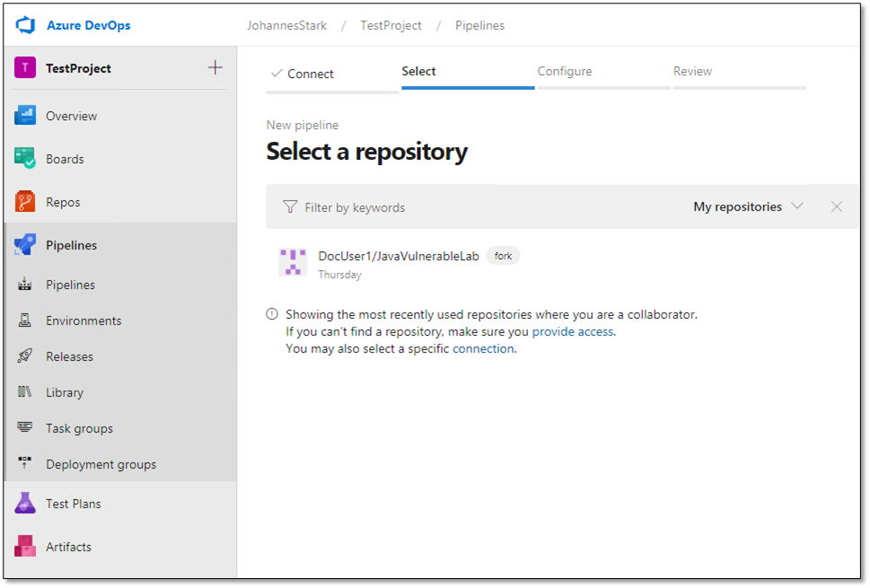Click the Library books icon
The height and width of the screenshot is (588, 870).
24,392
